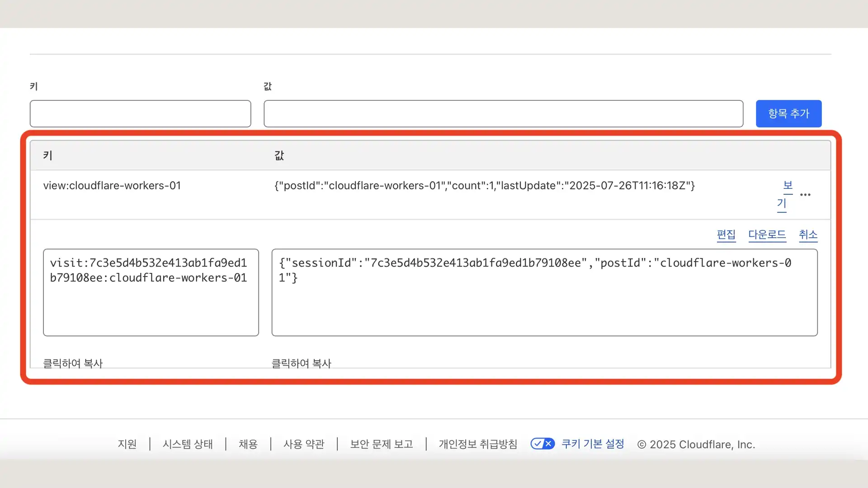
Task: Click the 항목 추가 button
Action: click(788, 113)
